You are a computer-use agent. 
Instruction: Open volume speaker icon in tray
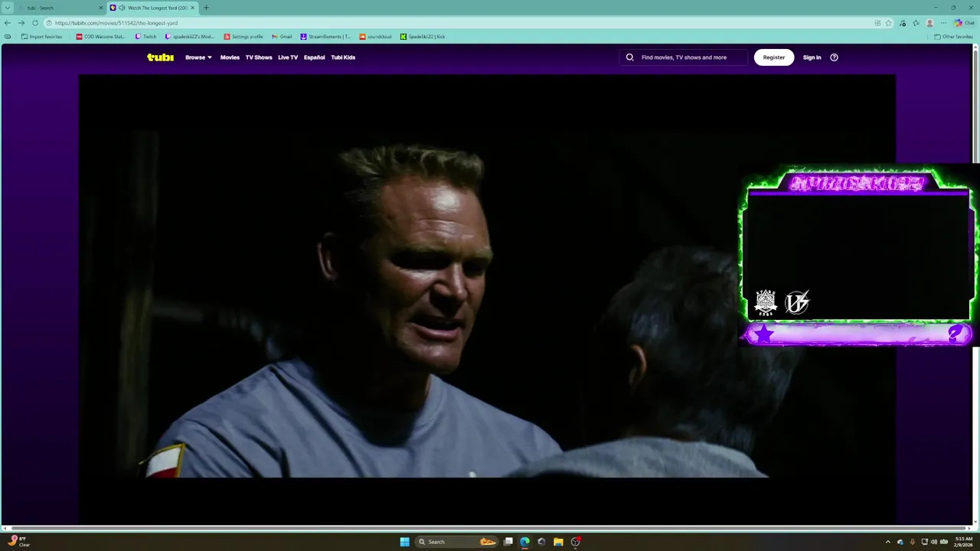click(934, 542)
